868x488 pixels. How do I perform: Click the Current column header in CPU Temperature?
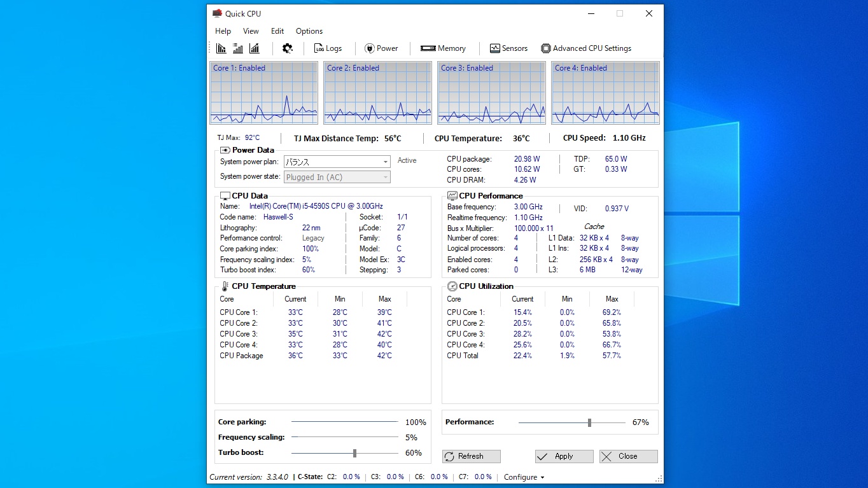click(295, 299)
